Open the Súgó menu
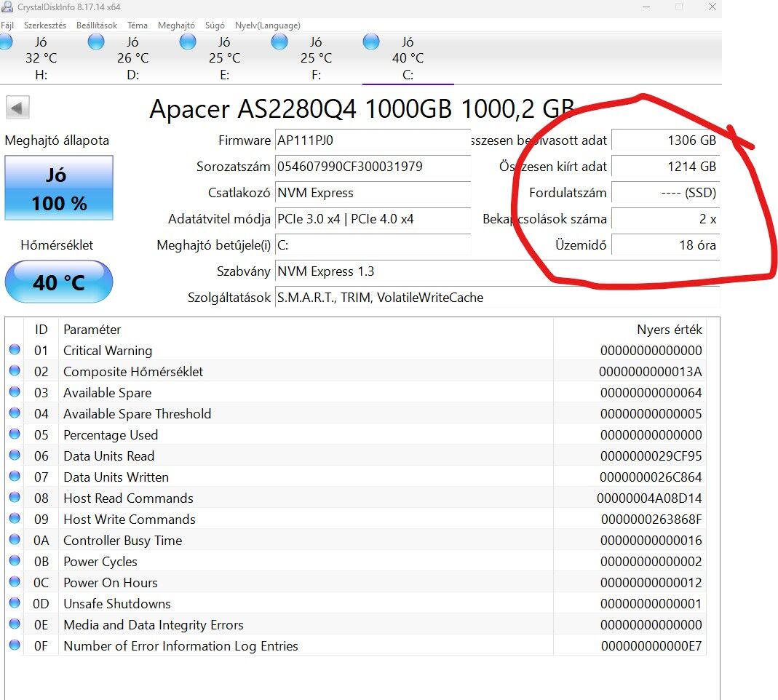The height and width of the screenshot is (700, 778). click(215, 25)
